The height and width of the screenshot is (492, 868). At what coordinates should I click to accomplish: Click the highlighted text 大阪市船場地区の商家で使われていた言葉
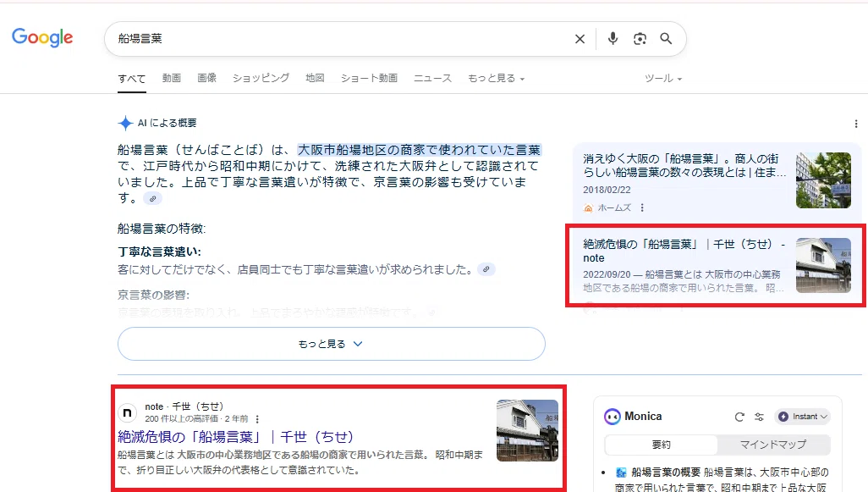tap(419, 150)
